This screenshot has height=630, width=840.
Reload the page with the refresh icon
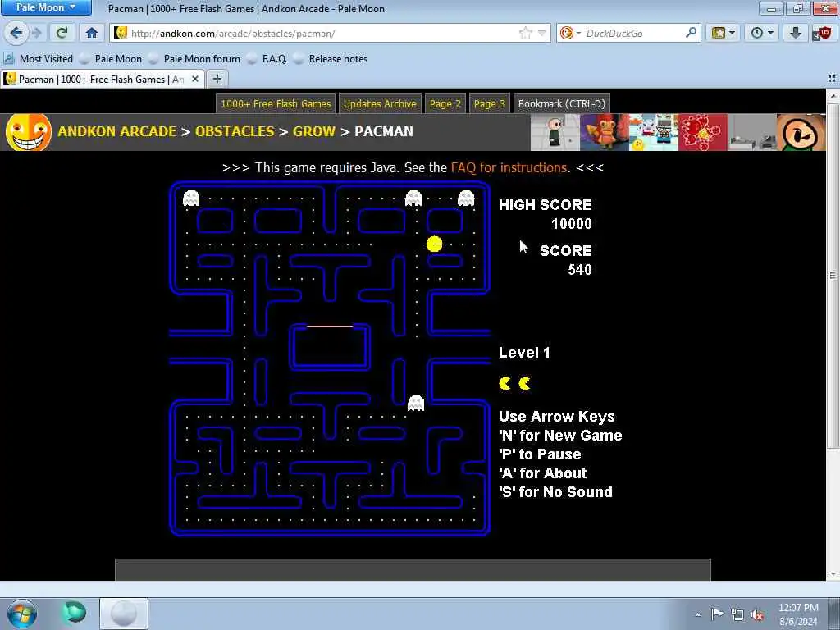[62, 33]
